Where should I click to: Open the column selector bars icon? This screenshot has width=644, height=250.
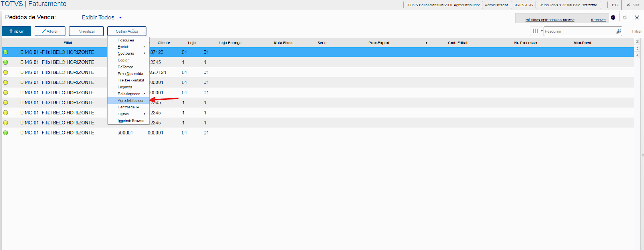[535, 31]
